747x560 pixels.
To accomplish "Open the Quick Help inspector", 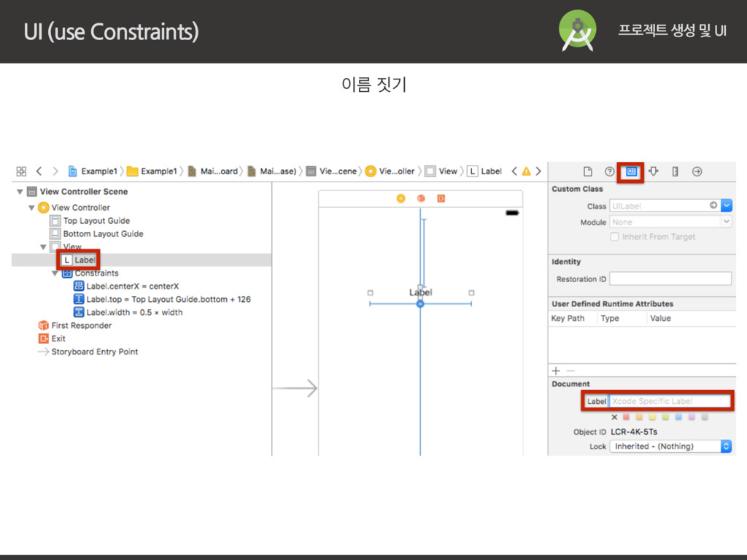I will [x=609, y=171].
